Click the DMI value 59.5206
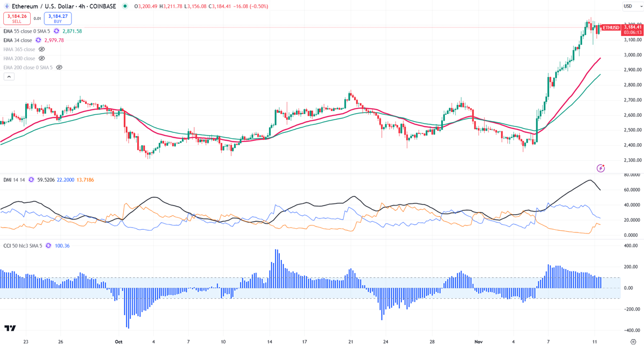 click(x=46, y=180)
